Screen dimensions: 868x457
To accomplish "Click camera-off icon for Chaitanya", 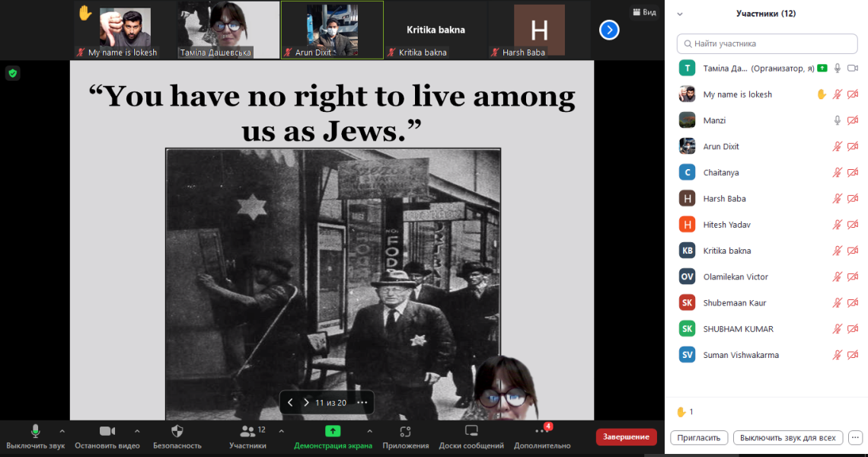I will (853, 172).
